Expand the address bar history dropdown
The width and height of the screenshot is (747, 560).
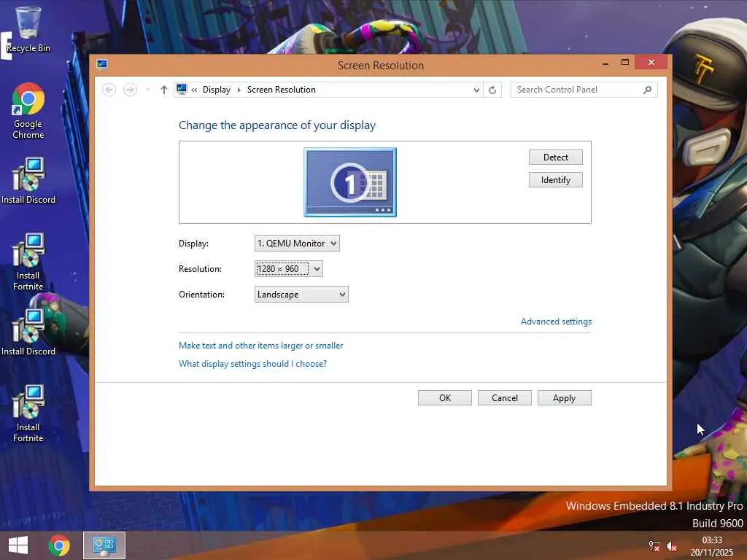click(x=476, y=90)
